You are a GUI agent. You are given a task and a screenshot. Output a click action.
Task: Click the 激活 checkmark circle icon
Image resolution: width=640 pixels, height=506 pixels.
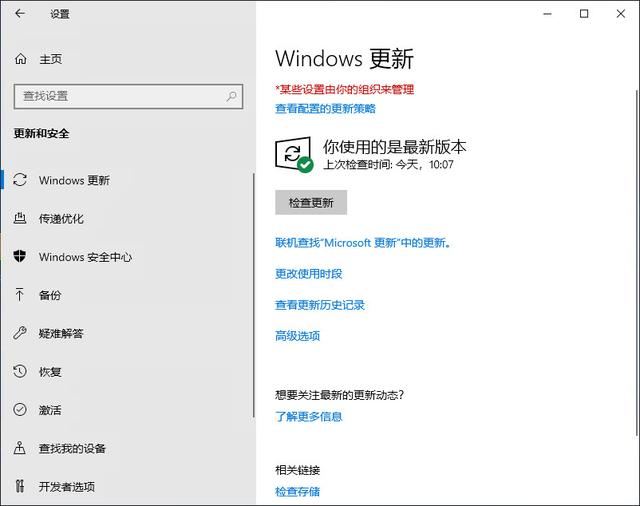[20, 409]
